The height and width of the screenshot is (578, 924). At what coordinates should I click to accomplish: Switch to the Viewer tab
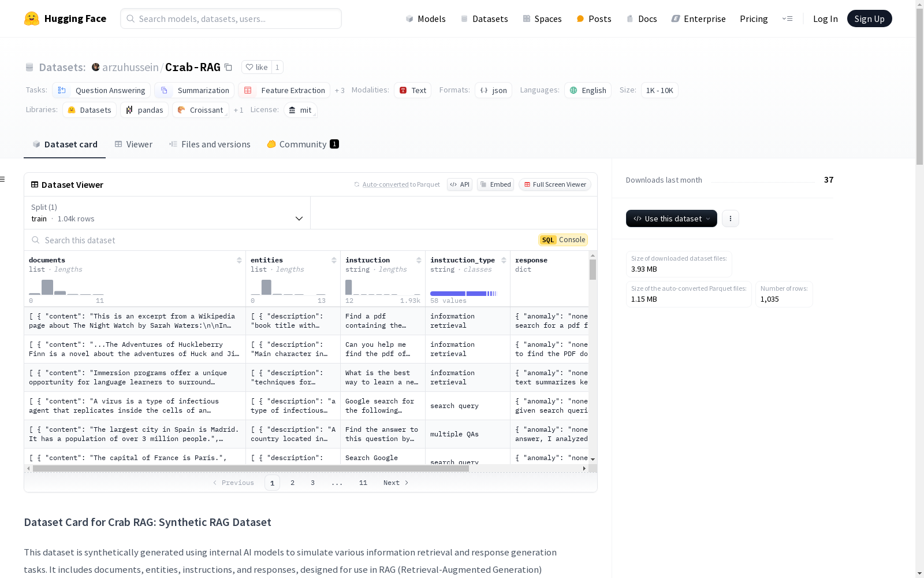[133, 144]
